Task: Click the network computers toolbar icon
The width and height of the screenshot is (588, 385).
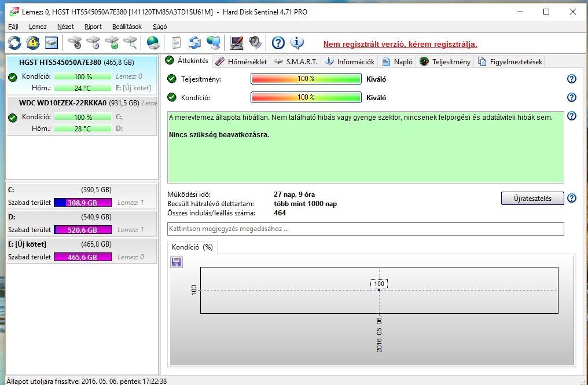Action: tap(214, 43)
